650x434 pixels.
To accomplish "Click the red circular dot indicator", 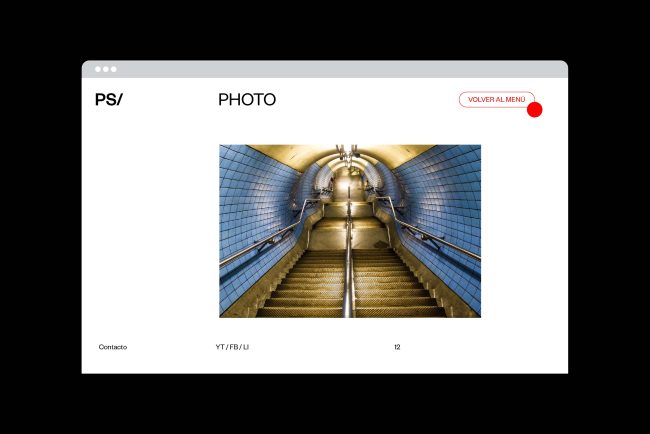I will [x=534, y=110].
